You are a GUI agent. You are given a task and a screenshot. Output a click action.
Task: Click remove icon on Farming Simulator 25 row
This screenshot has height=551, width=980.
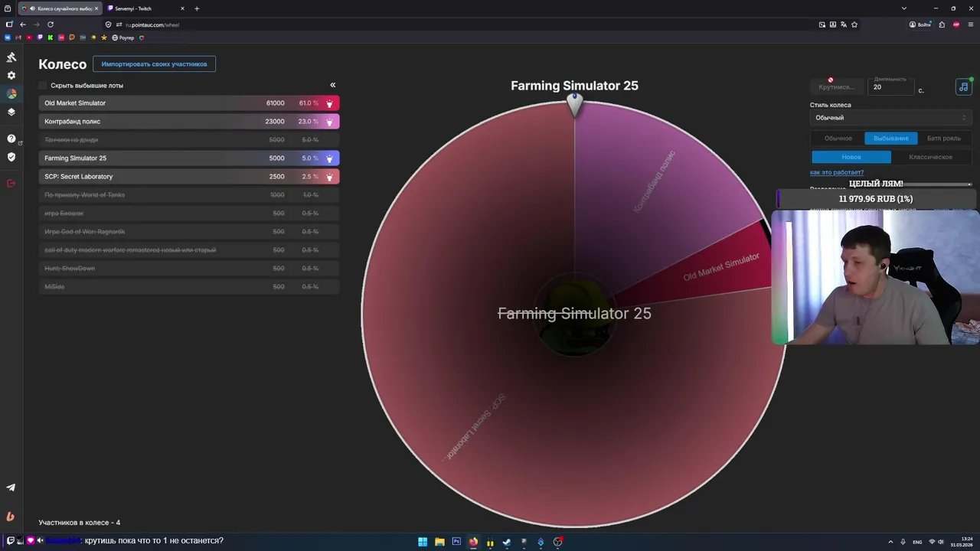330,158
